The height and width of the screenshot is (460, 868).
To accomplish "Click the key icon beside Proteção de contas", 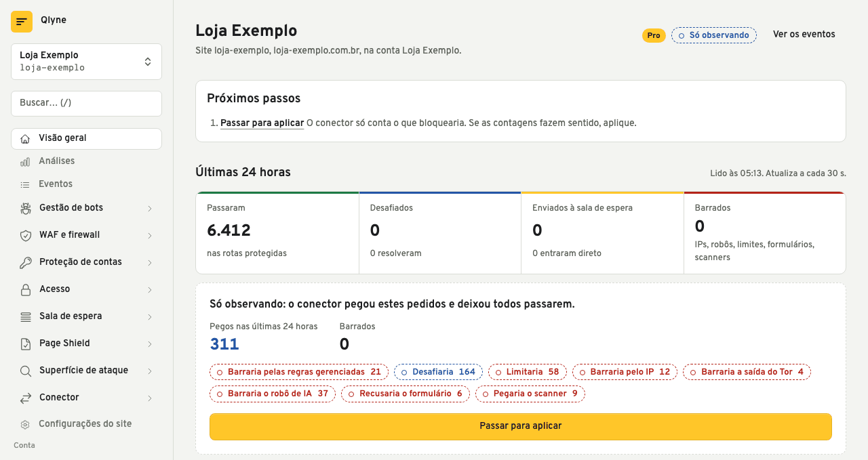I will pyautogui.click(x=26, y=263).
